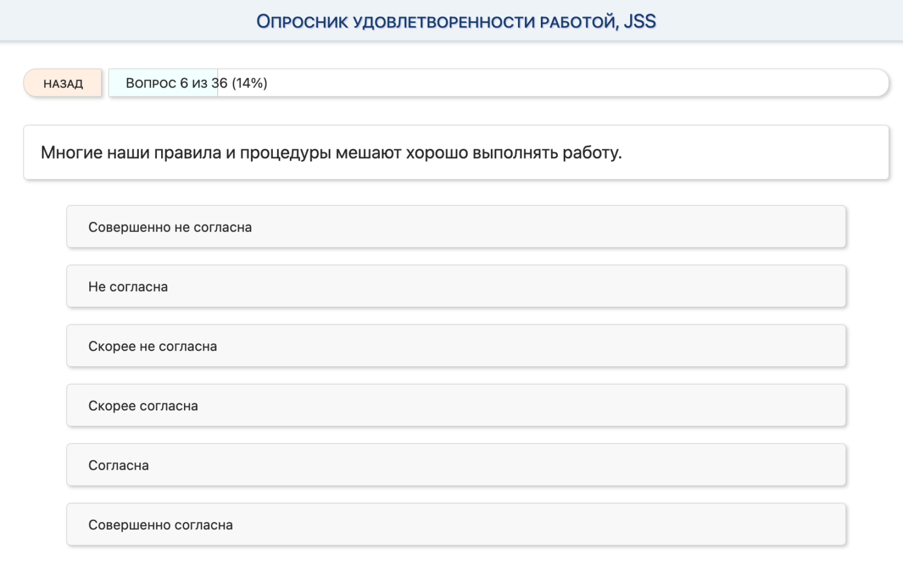
Task: Click the question text about rules and procedures
Action: click(x=330, y=152)
